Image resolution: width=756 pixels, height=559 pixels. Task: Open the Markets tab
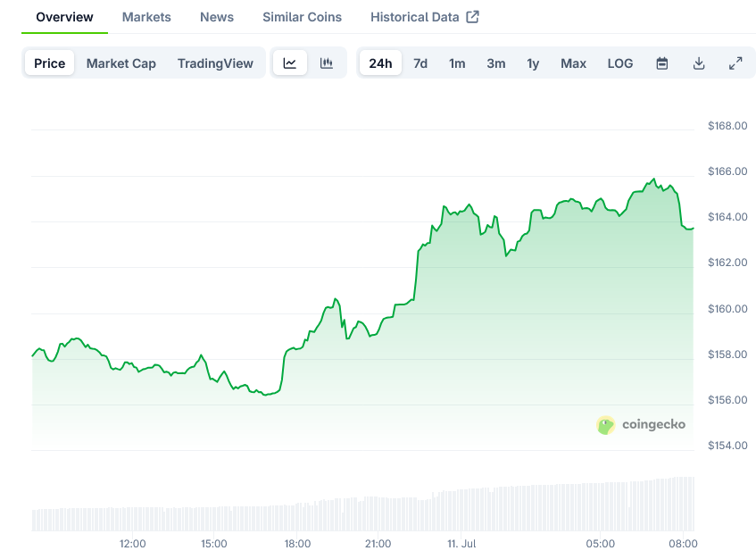146,17
